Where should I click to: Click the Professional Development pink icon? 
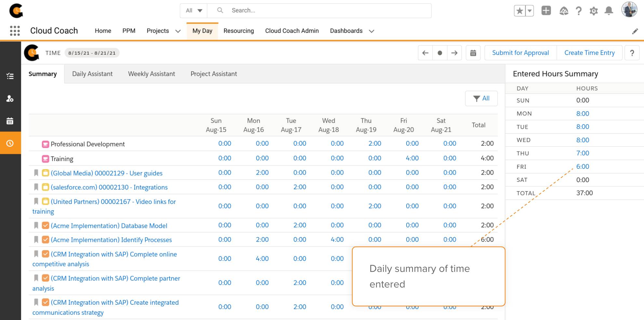coord(46,144)
